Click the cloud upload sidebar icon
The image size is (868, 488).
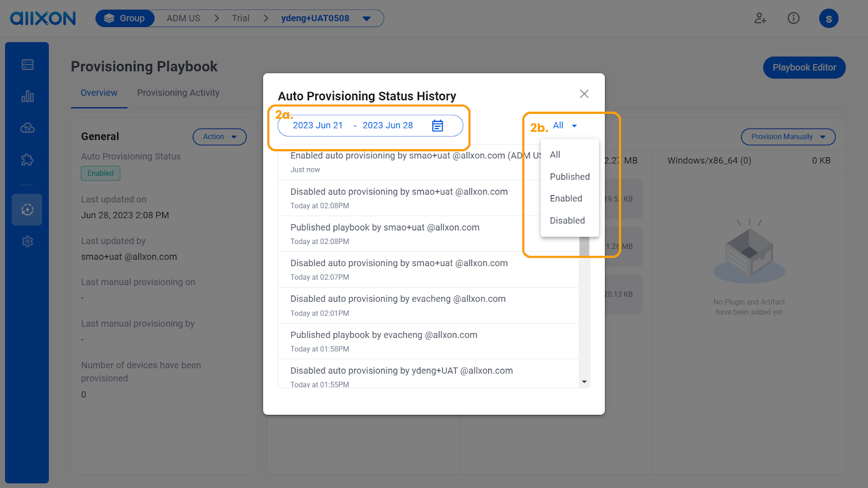(27, 128)
